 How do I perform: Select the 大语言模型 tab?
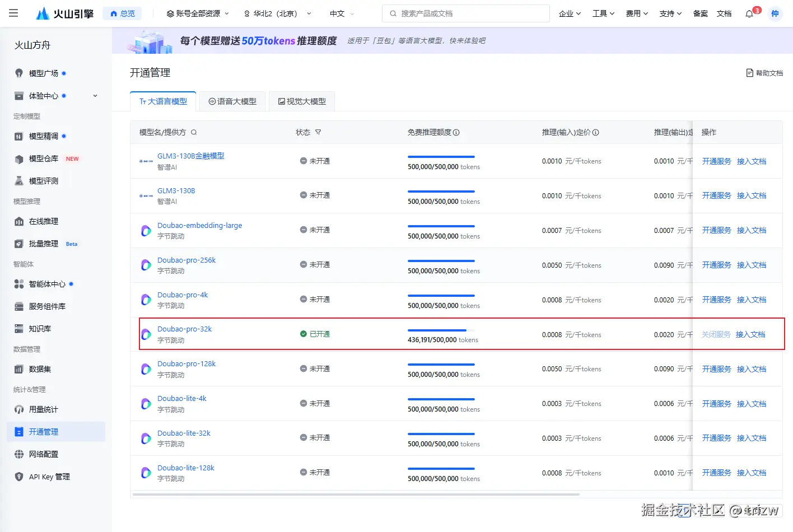click(163, 101)
